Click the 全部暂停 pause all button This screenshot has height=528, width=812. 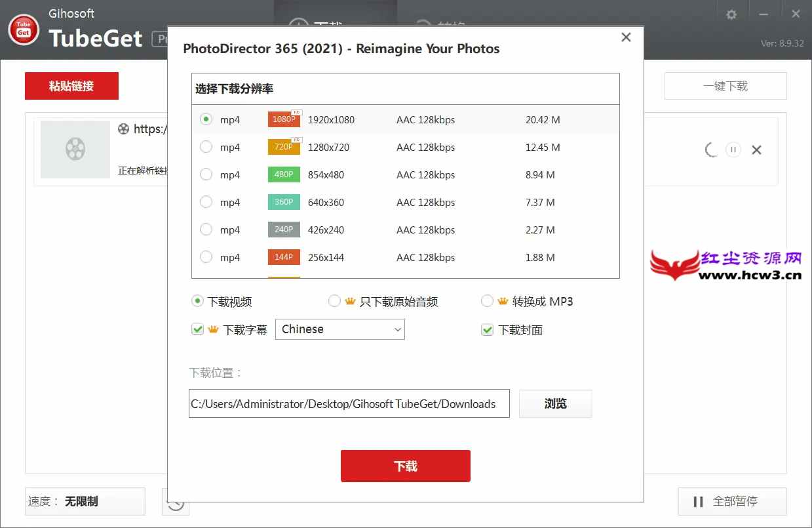(731, 502)
